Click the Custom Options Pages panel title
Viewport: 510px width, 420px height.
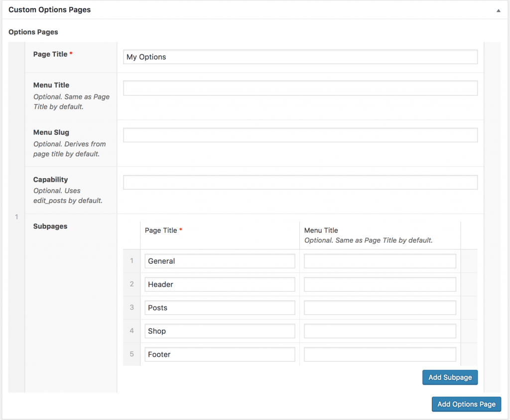tap(49, 10)
